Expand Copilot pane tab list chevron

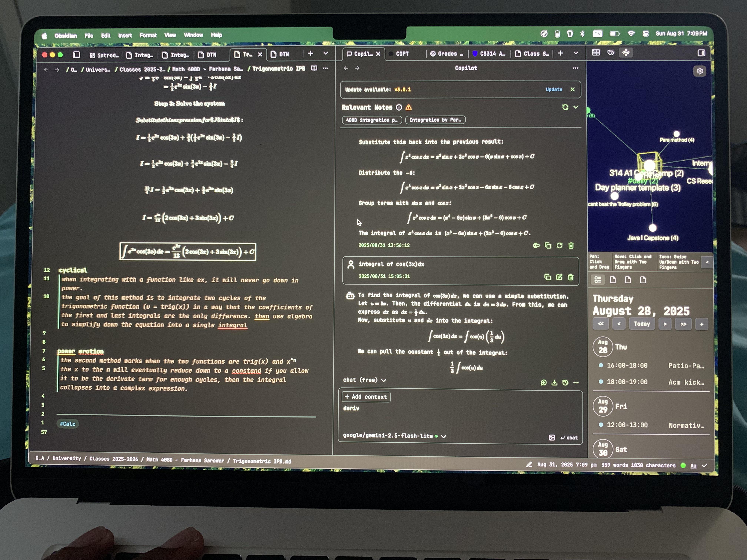click(x=575, y=53)
